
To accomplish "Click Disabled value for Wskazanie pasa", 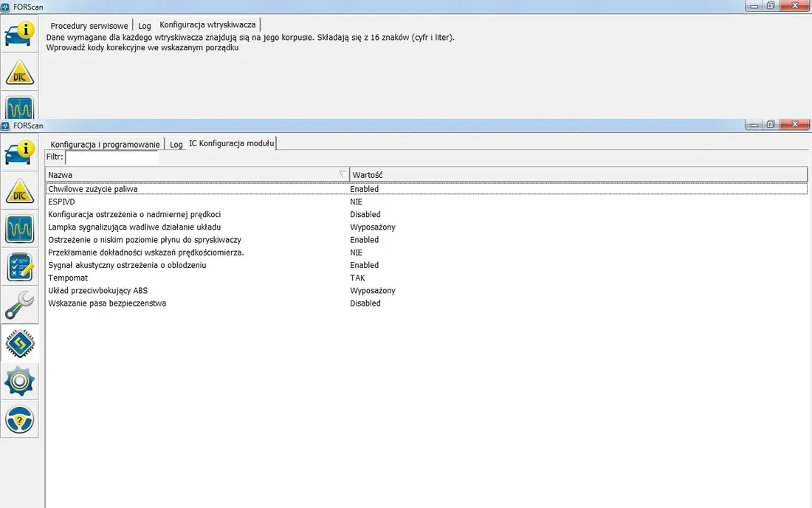I will (x=365, y=303).
